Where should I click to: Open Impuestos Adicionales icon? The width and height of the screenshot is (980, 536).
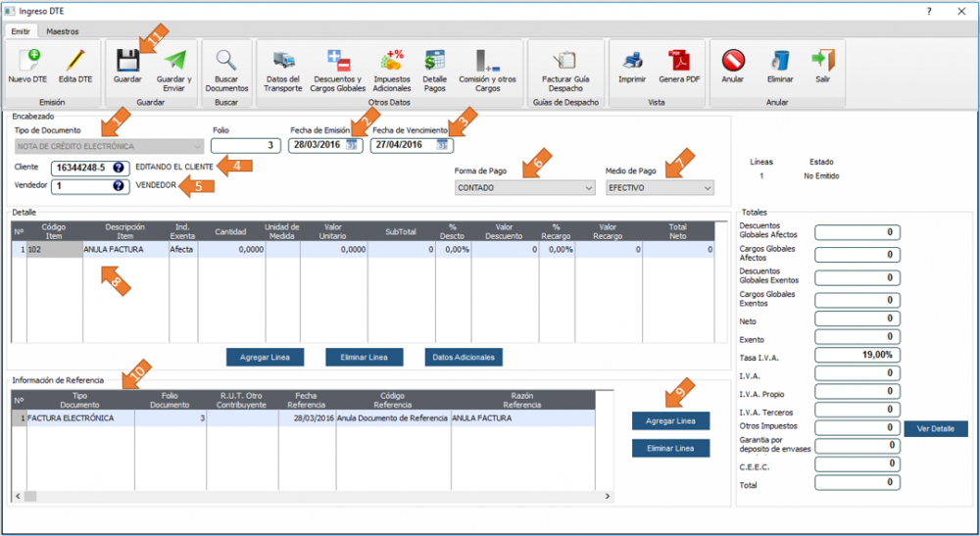coord(392,61)
